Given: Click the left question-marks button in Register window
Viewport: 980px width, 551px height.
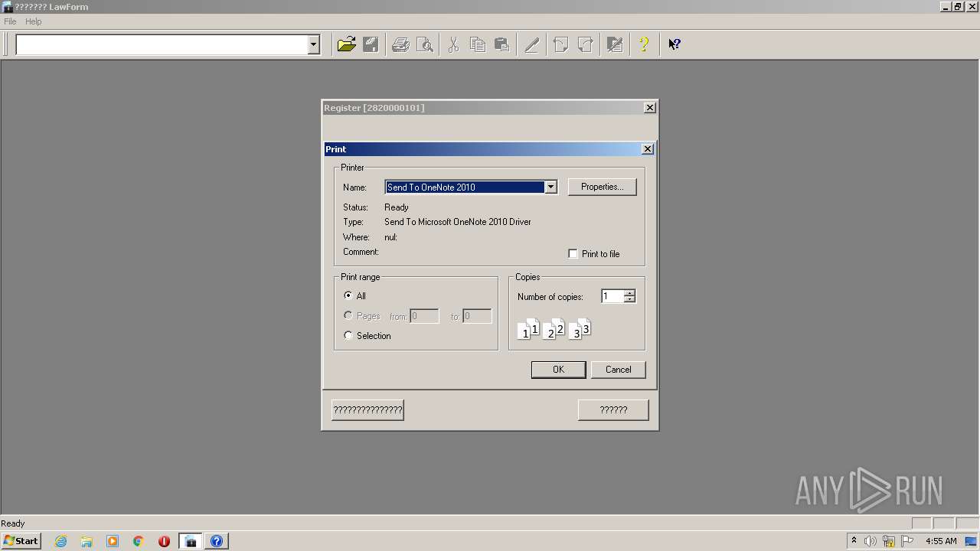Looking at the screenshot, I should point(367,410).
